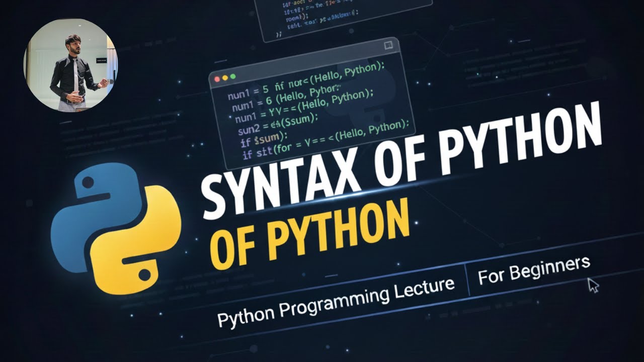Click the yellow dot on the code window

coord(225,78)
